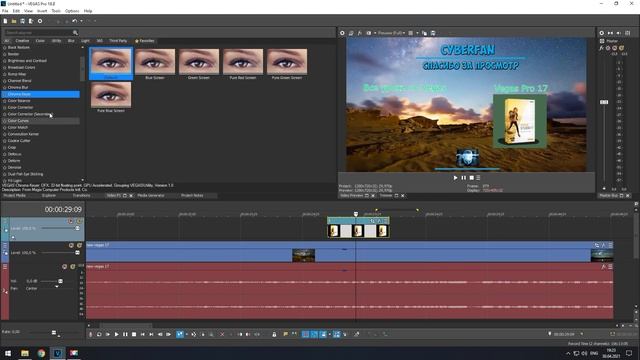Select the Normal Edit tool
This screenshot has width=640, height=360.
180,334
